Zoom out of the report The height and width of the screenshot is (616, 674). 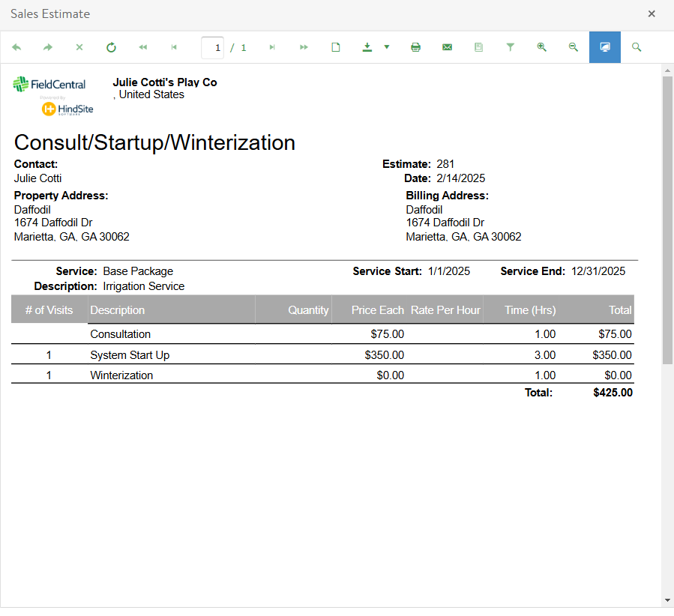pyautogui.click(x=574, y=47)
